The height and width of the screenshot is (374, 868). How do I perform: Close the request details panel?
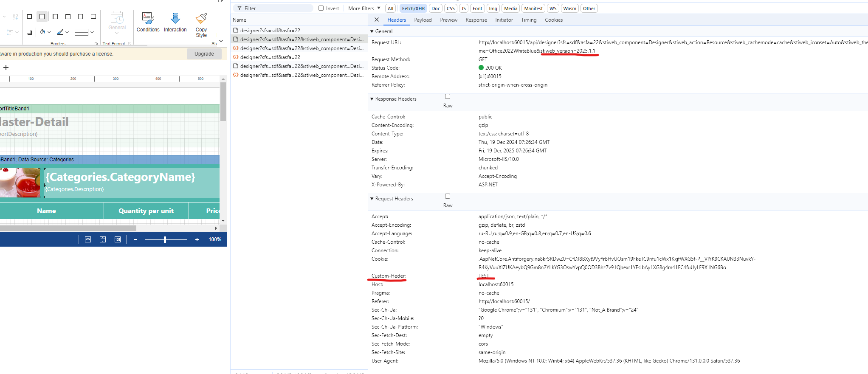pos(377,20)
